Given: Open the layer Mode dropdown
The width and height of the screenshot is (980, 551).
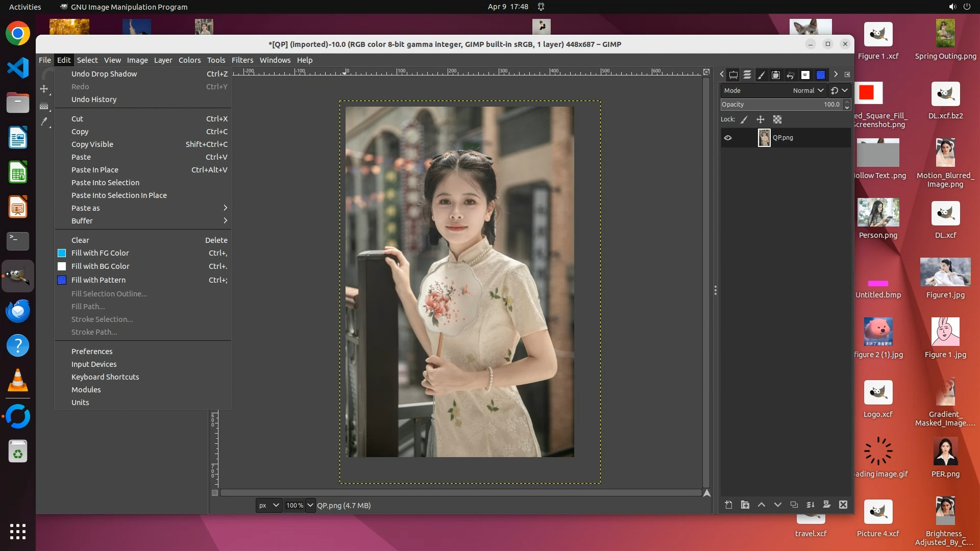Looking at the screenshot, I should (808, 90).
